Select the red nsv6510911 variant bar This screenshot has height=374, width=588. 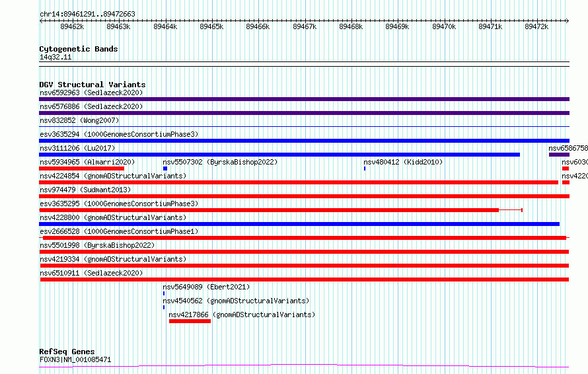tap(305, 280)
